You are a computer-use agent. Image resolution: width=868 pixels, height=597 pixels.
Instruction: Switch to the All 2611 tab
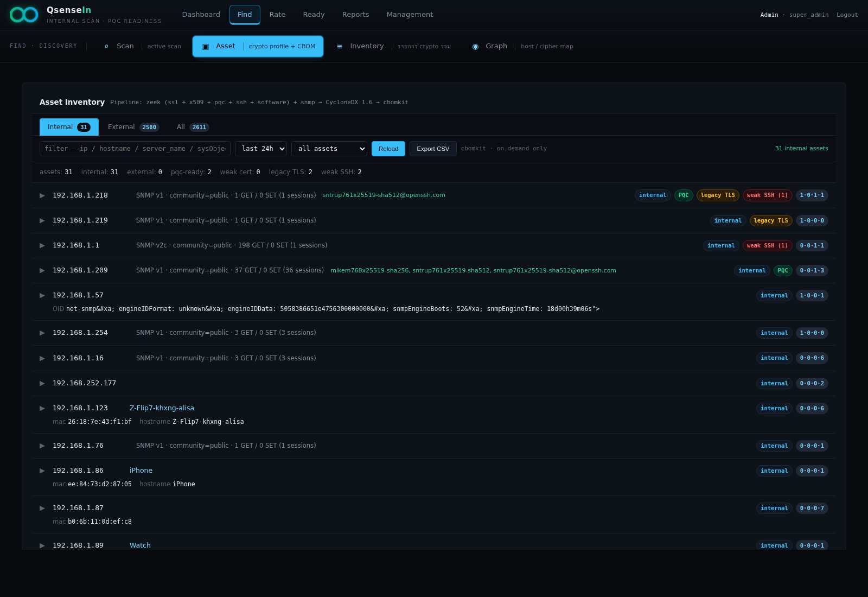(193, 127)
